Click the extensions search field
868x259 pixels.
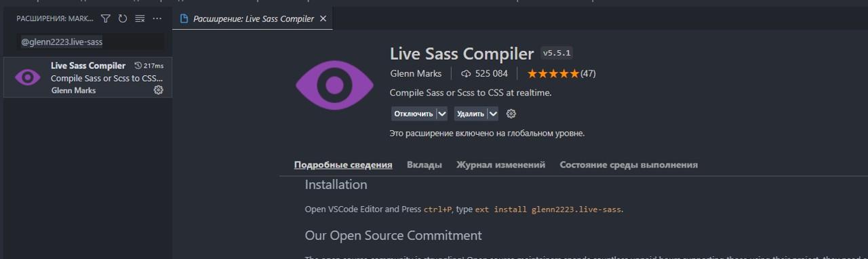click(x=90, y=42)
